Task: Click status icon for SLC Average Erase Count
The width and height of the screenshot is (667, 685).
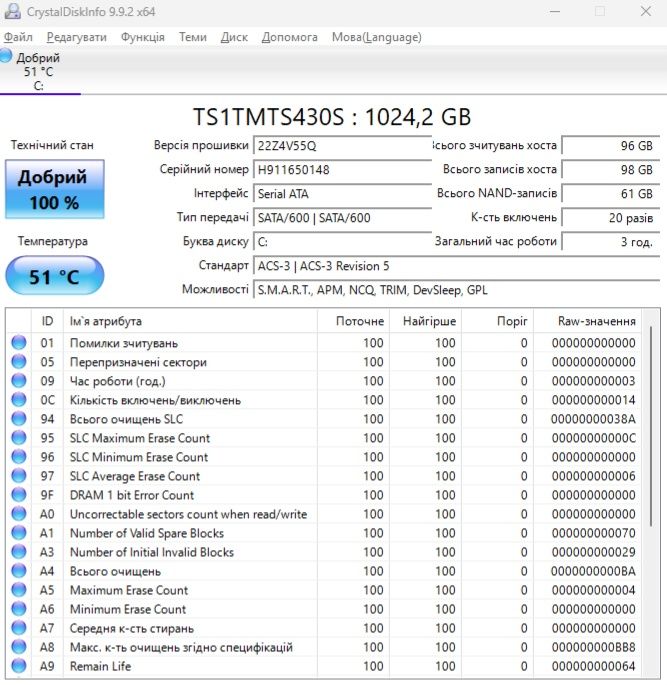Action: [19, 476]
